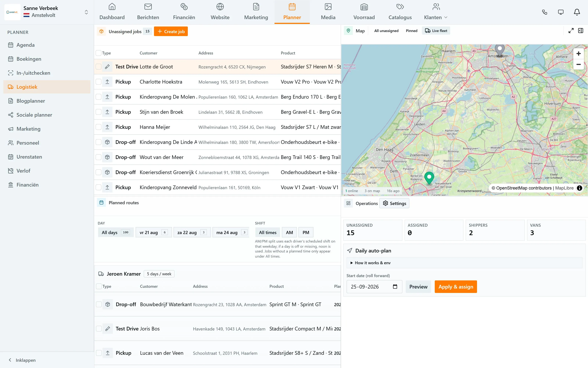588x368 pixels.
Task: Click the pencil icon for Lotte de Groot
Action: [x=107, y=67]
